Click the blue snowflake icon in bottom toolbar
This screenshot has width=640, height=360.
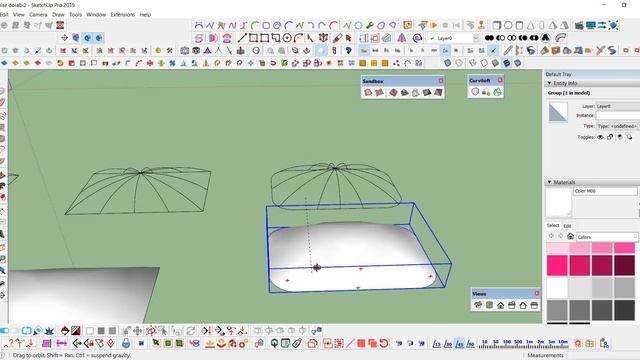[49, 331]
